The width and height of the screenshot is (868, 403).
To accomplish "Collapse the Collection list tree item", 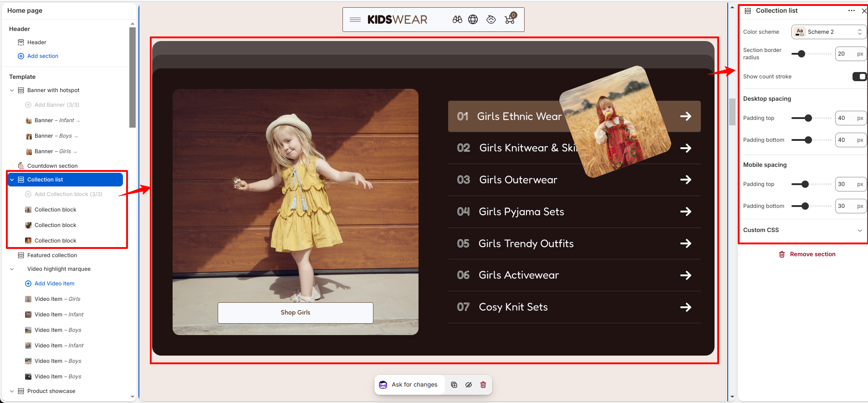I will coord(12,180).
